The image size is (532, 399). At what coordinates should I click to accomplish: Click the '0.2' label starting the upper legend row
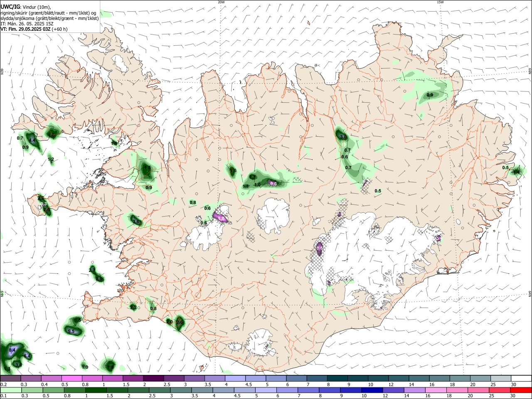point(3,384)
